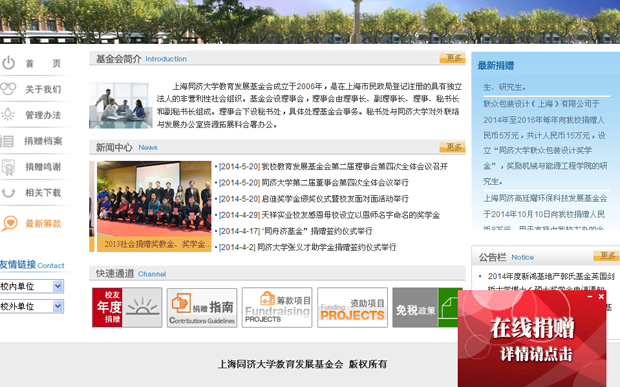Open the 校友年度捐赠 sunrise banner
Screen dimensions: 620x387
pos(127,308)
